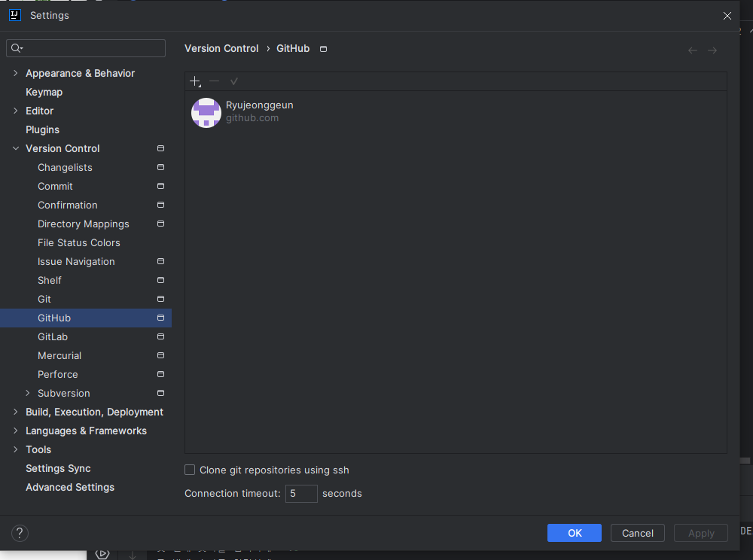Viewport: 753px width, 560px height.
Task: Navigate back with the left arrow
Action: [x=693, y=50]
